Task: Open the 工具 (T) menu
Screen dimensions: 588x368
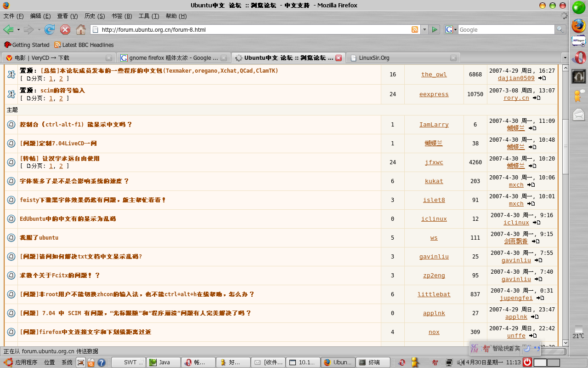Action: tap(149, 16)
